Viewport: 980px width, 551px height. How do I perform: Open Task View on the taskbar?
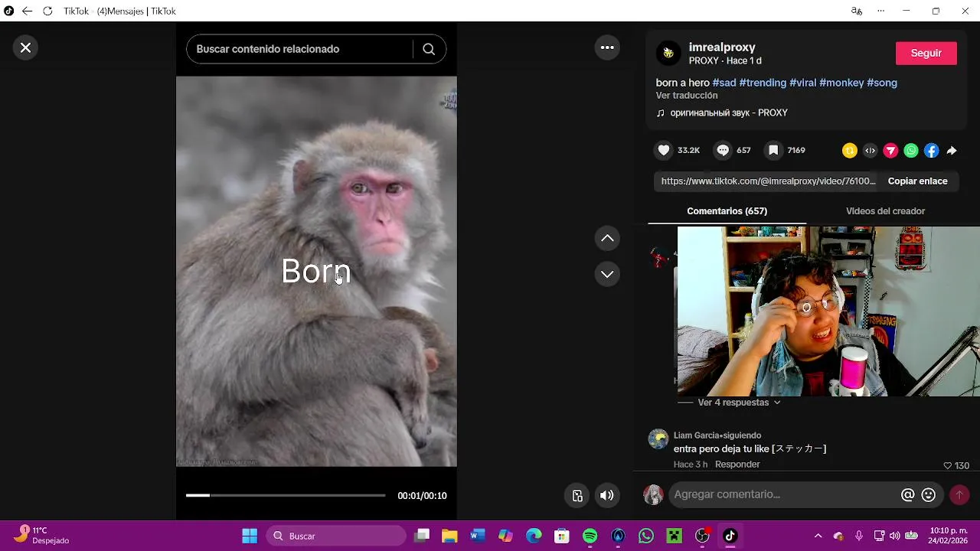coord(422,536)
